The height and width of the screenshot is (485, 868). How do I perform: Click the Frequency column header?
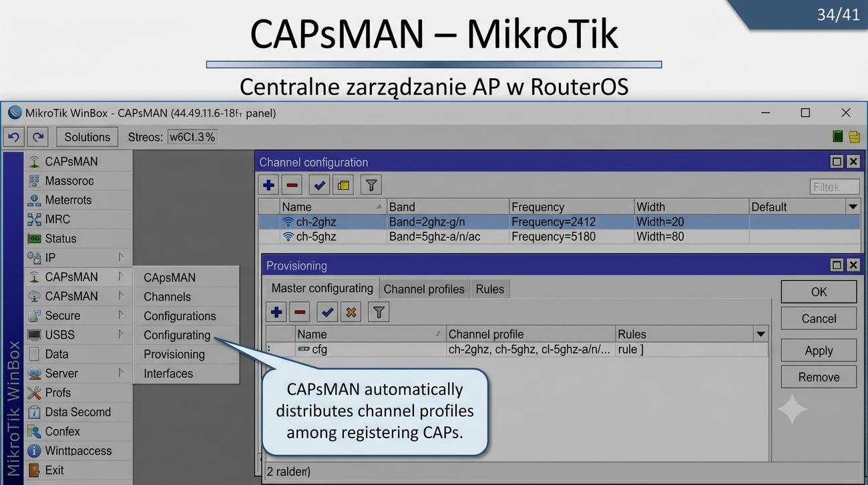pyautogui.click(x=571, y=207)
